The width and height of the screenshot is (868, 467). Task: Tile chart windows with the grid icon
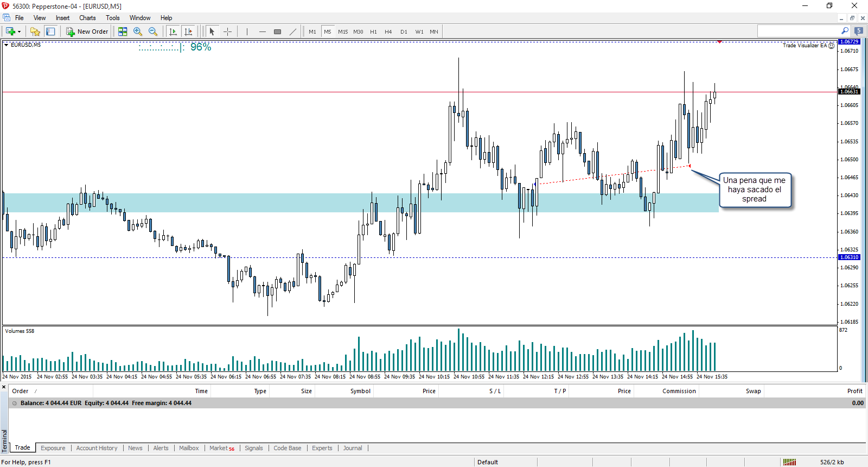[x=123, y=31]
